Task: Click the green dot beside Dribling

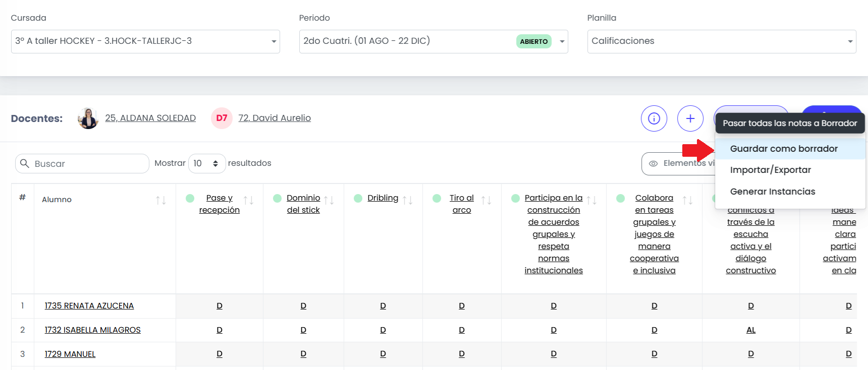Action: (x=358, y=198)
